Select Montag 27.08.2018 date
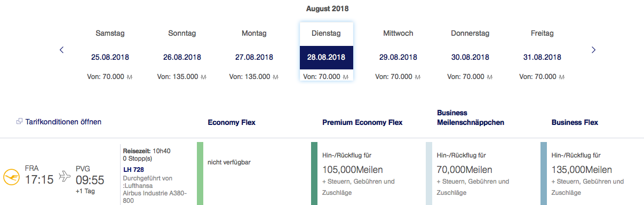This screenshot has width=644, height=205. pyautogui.click(x=254, y=53)
